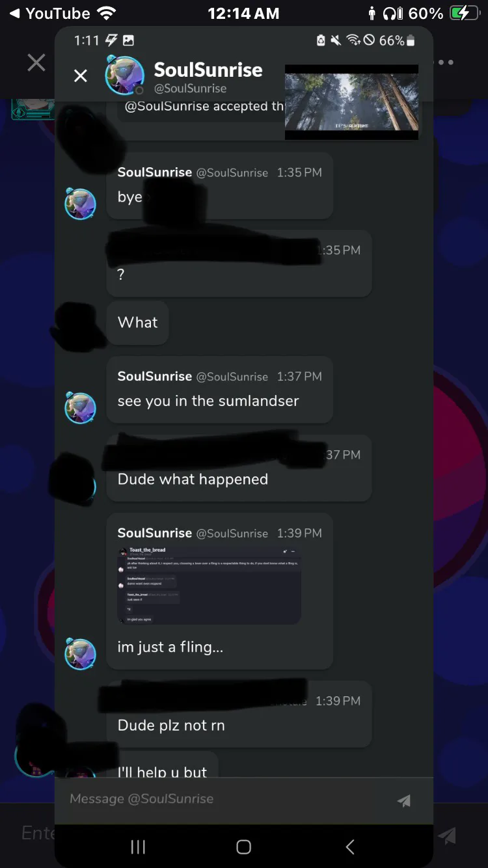This screenshot has height=868, width=488.
Task: Tap the Android back arrow
Action: (x=350, y=847)
